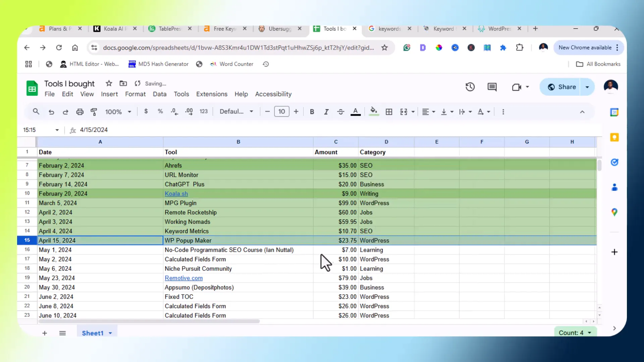The image size is (644, 362).
Task: Open the Sheet1 tab menu arrow
Action: 110,333
